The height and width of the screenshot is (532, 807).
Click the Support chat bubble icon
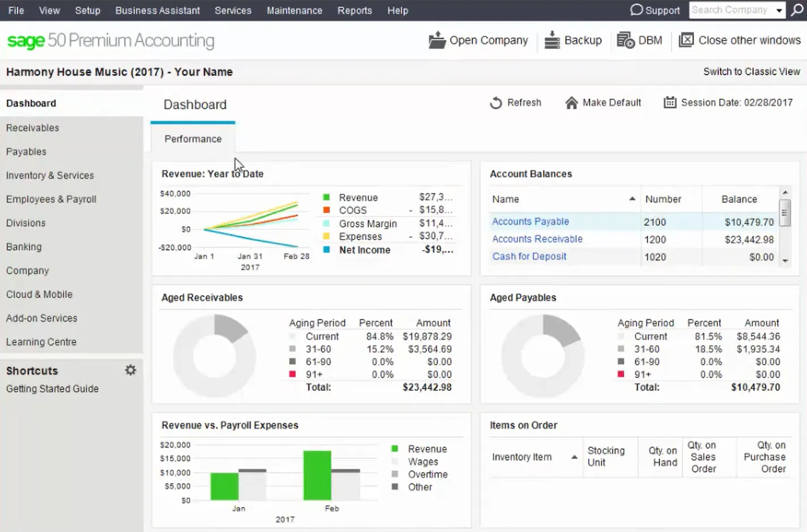point(637,10)
